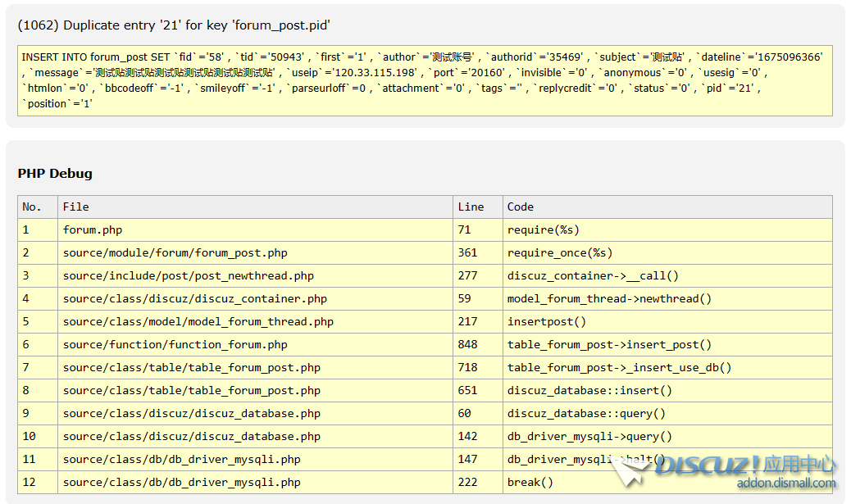
Task: Select the code discuz_database::insert()
Action: point(589,391)
